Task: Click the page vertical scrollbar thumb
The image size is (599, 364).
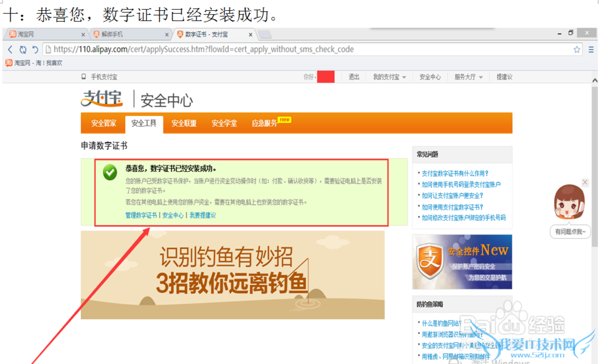Action: 595,166
